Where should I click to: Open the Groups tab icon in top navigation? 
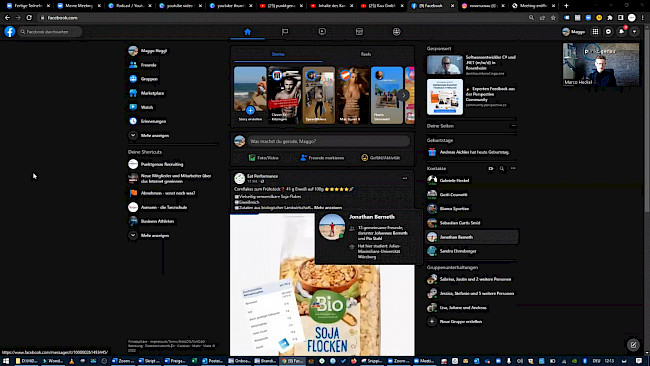coord(397,32)
